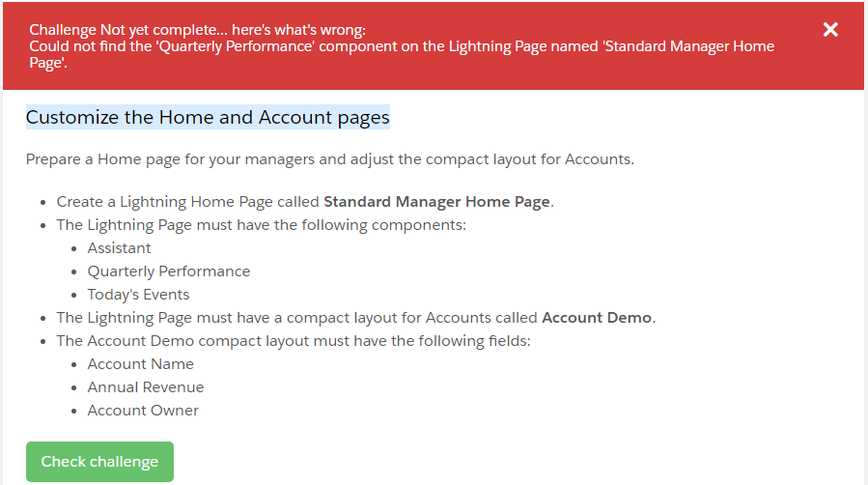Click the 'Customize the Home and Account pages' heading
This screenshot has width=868, height=485.
208,118
